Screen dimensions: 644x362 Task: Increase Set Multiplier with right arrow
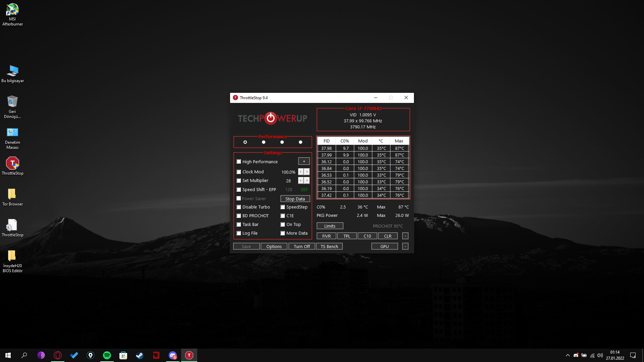(x=307, y=181)
